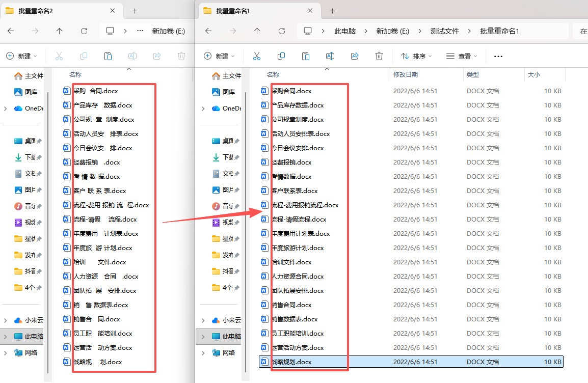The image size is (588, 383).
Task: Click the monitor icon in 批量重命名1 address bar
Action: pos(307,31)
